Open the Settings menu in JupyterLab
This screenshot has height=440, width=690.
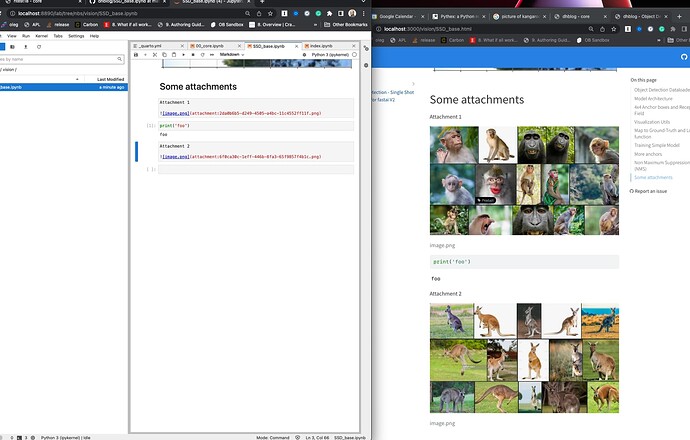(76, 35)
